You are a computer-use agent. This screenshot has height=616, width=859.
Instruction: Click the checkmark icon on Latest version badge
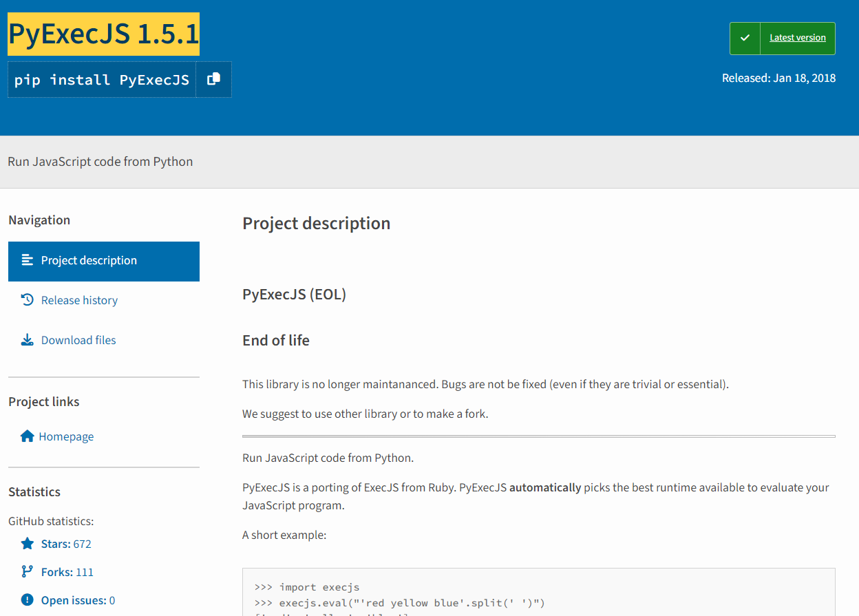(745, 38)
